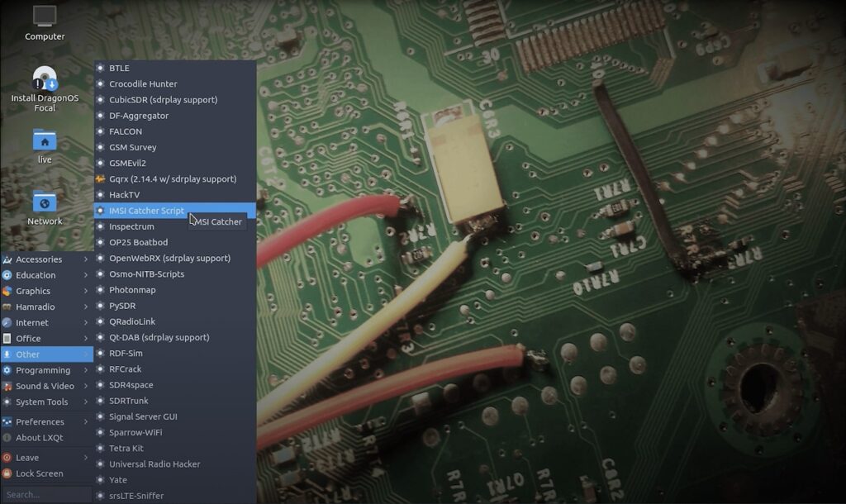Click the Hamradio category icon
The height and width of the screenshot is (504, 846).
click(x=7, y=307)
